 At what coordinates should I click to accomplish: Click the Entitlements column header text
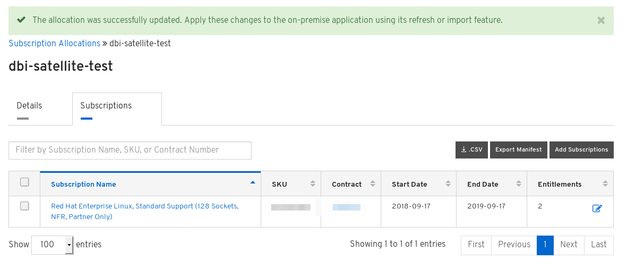pyautogui.click(x=560, y=185)
